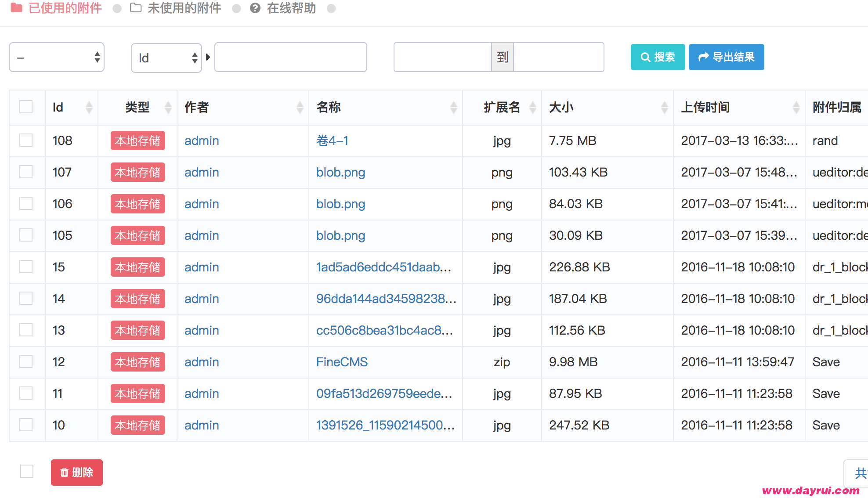
Task: Click admin author link in row 105
Action: pos(202,235)
